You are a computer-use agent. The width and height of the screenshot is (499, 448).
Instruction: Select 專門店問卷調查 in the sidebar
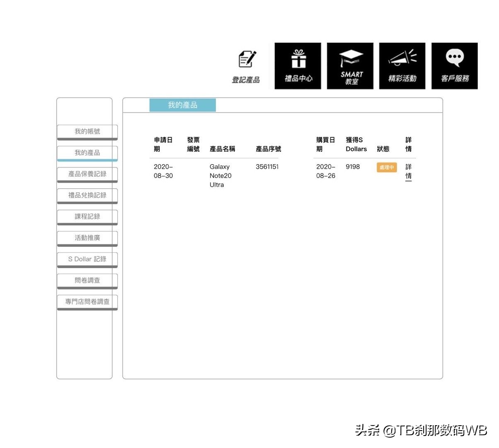coord(87,302)
